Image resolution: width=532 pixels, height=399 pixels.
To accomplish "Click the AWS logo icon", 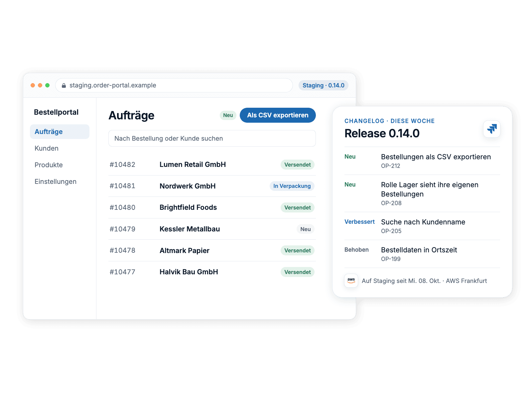I will click(351, 281).
